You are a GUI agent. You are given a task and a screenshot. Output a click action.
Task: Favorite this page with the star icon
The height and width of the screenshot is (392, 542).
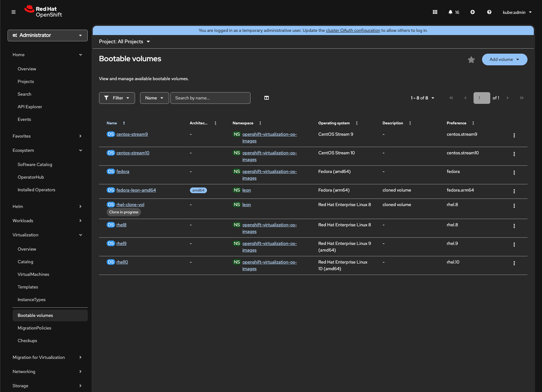(471, 60)
